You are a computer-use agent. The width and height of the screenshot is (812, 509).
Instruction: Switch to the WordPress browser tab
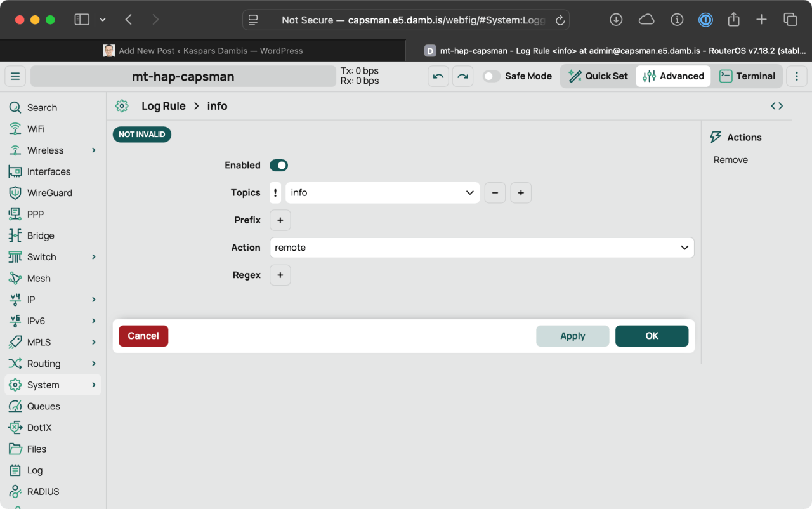203,50
